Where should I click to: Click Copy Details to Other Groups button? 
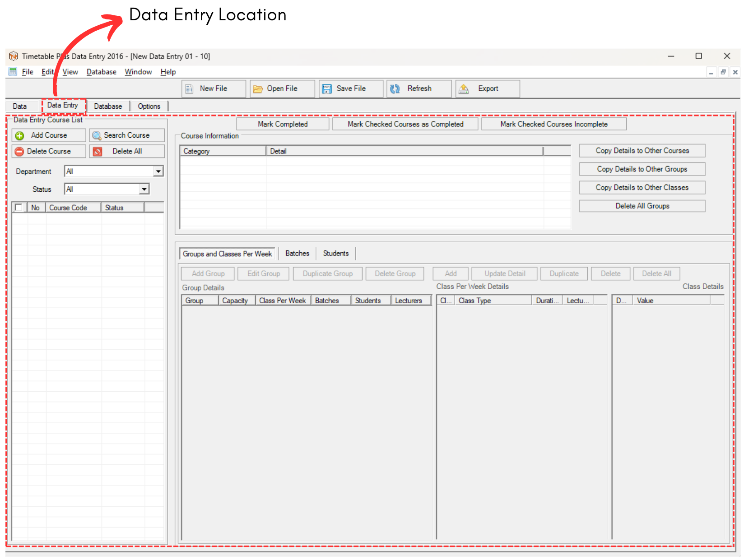coord(642,169)
